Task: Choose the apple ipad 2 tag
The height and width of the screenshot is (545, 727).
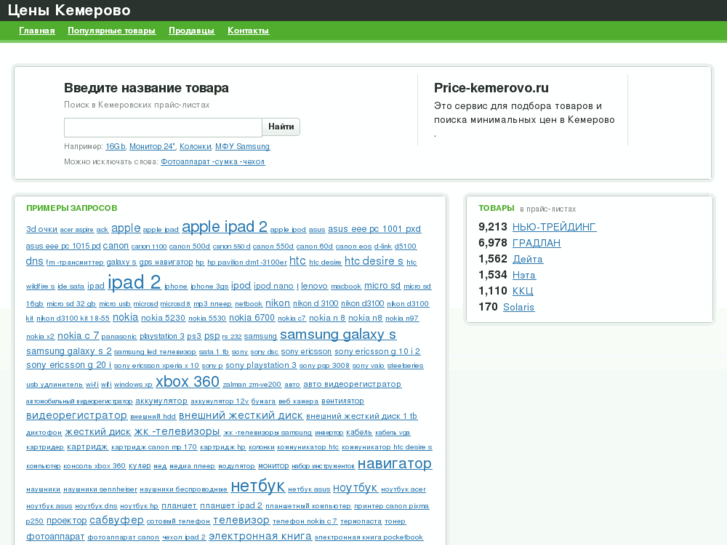Action: point(224,226)
